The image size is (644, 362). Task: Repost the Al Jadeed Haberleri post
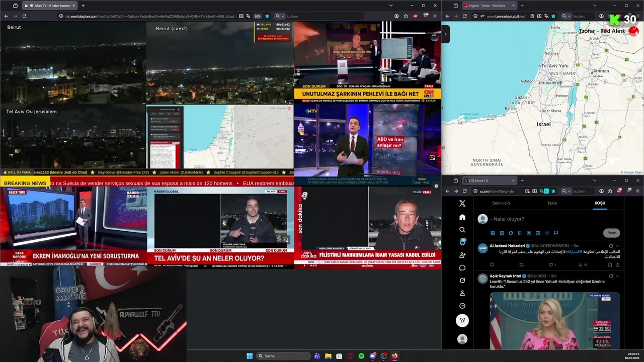[x=521, y=264]
